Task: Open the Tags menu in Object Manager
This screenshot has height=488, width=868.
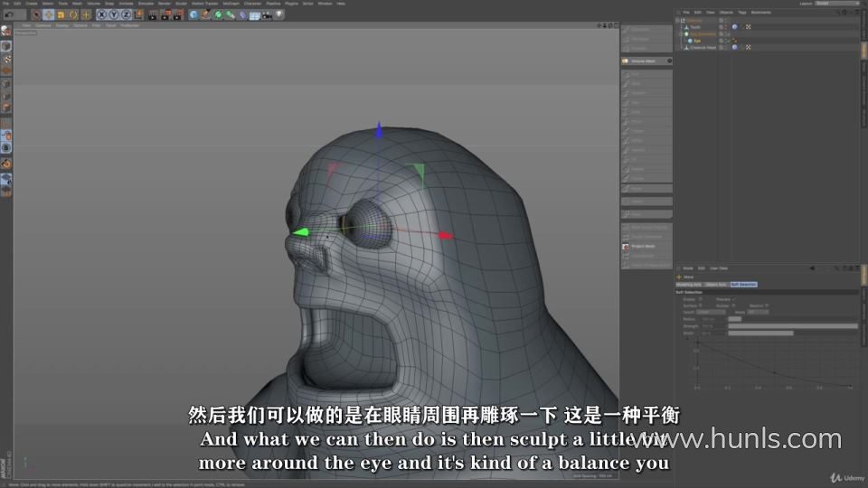Action: coord(741,12)
